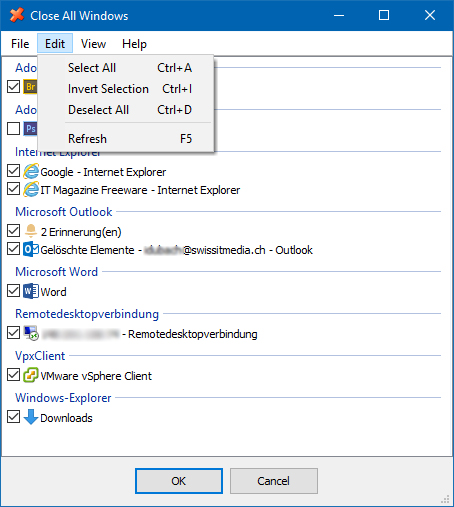Uncheck the Downloads window checkbox
This screenshot has height=507, width=454.
pos(13,417)
